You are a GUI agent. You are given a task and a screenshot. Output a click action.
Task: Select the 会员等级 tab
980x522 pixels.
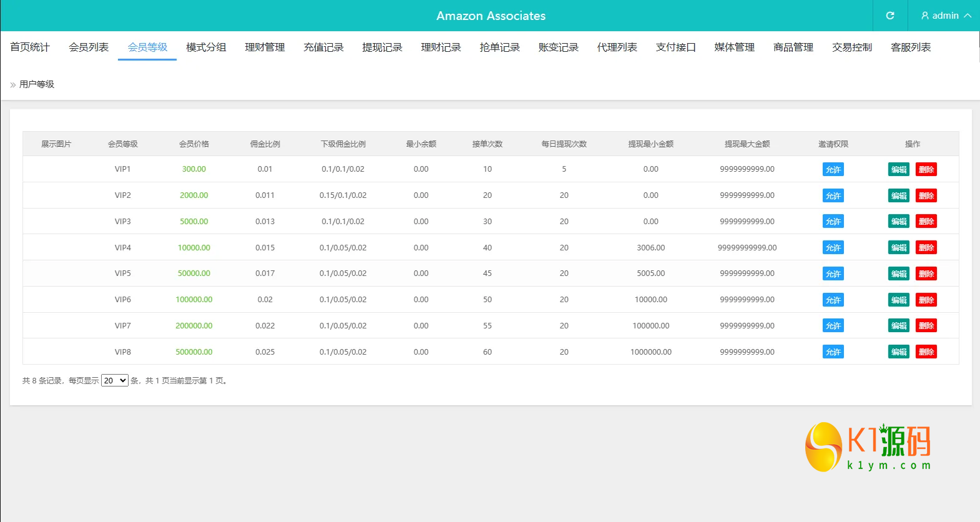click(x=147, y=47)
